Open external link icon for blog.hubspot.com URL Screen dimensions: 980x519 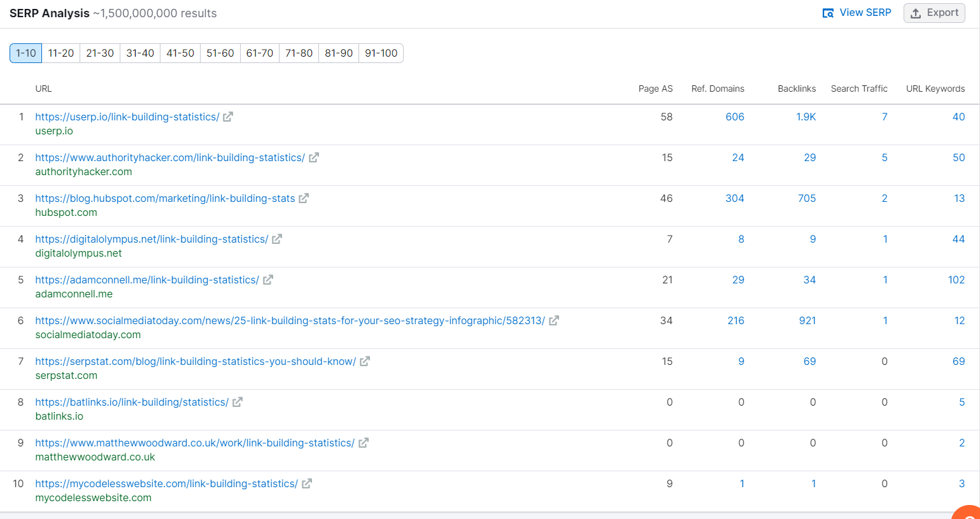tap(304, 198)
